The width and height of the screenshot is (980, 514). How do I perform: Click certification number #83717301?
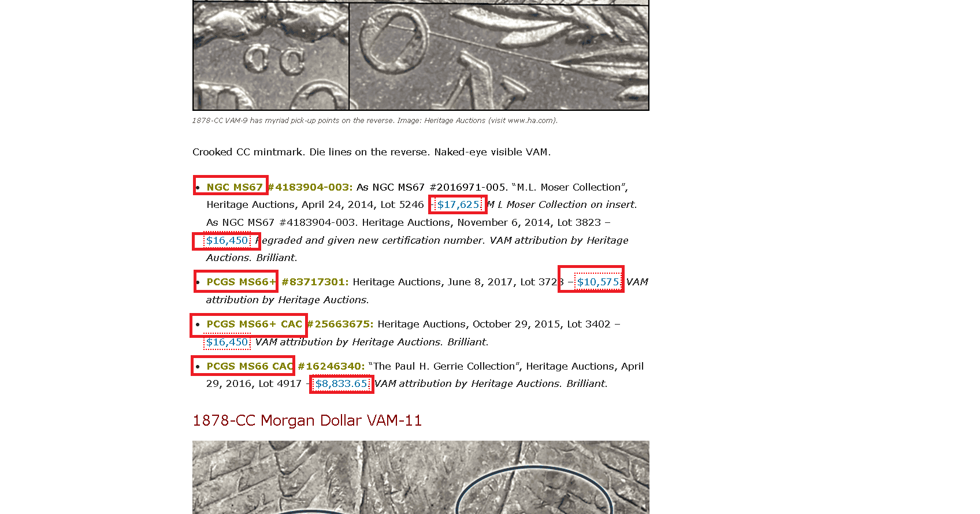coord(315,282)
